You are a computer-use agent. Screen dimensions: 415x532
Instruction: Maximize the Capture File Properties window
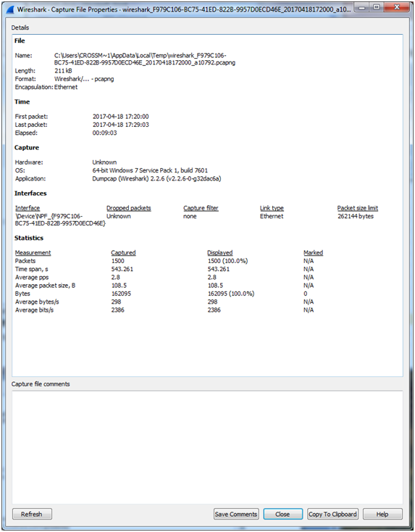coord(377,7)
